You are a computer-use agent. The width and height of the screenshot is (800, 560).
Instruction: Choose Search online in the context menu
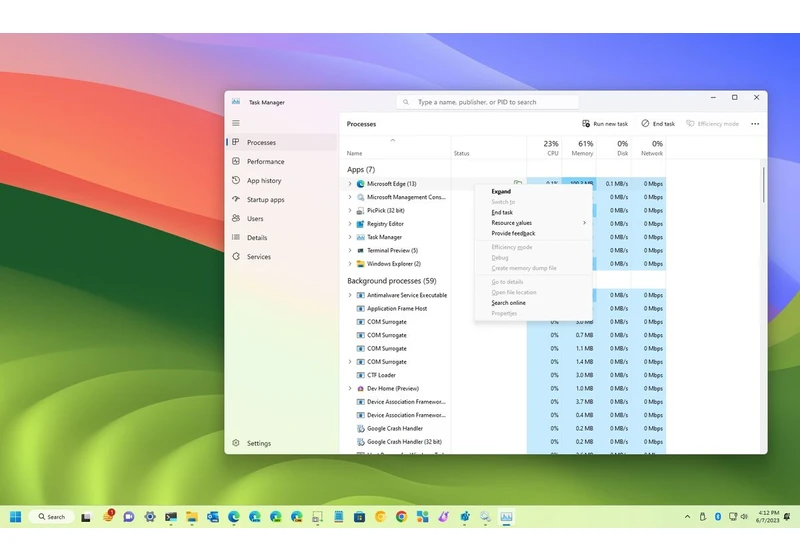pos(533,302)
